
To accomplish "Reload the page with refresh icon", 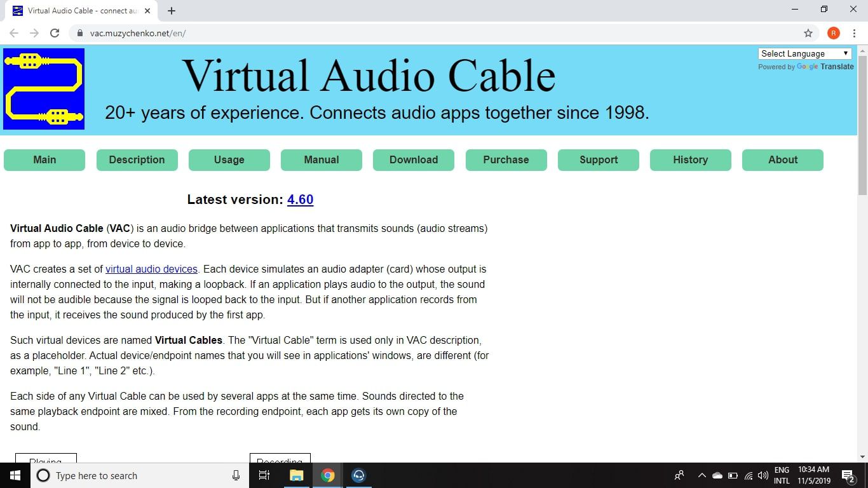I will tap(55, 33).
